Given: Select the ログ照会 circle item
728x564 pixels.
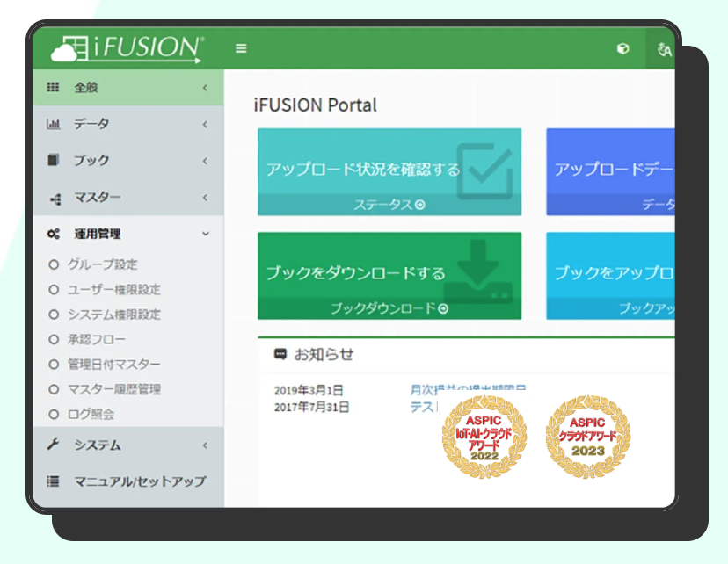Looking at the screenshot, I should point(54,414).
